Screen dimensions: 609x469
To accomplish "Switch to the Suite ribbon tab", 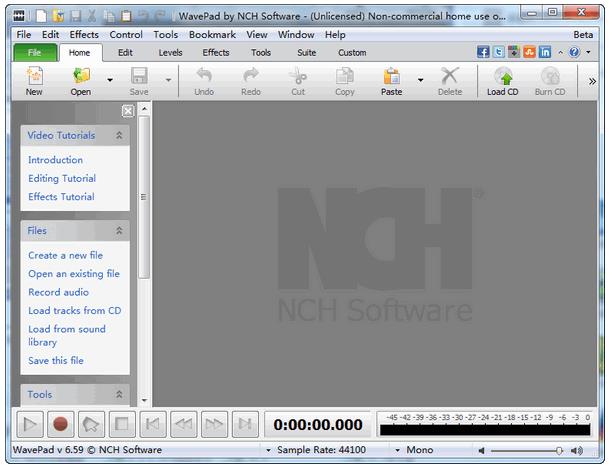I will tap(306, 52).
